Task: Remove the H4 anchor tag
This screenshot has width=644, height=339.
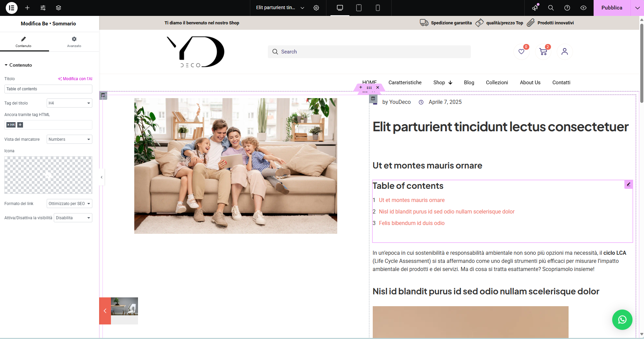Action: pyautogui.click(x=8, y=125)
